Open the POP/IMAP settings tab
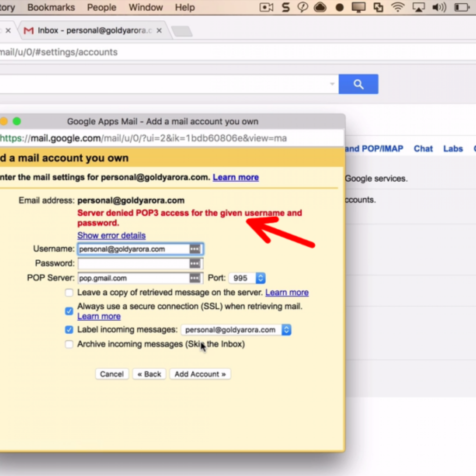The image size is (476, 476). coord(374,149)
